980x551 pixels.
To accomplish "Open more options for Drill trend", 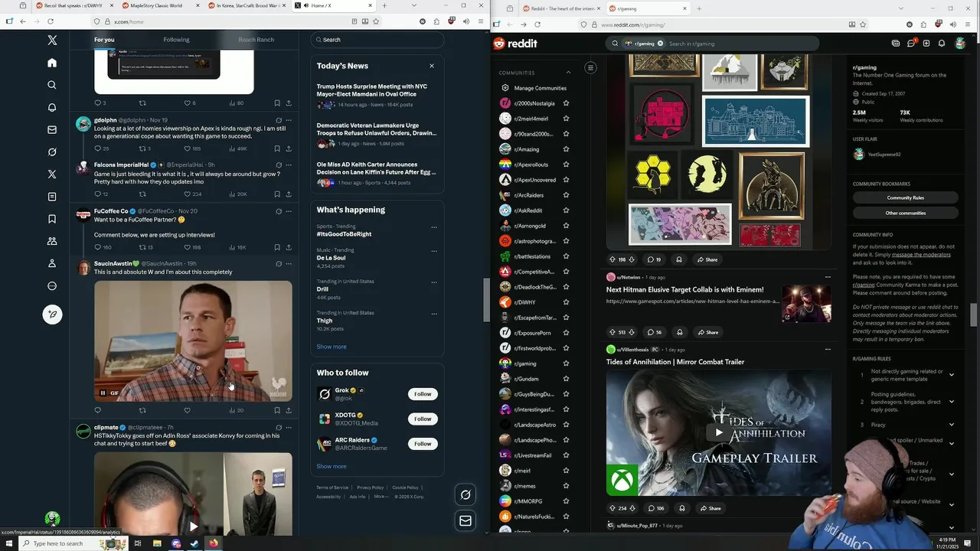I will pyautogui.click(x=434, y=282).
